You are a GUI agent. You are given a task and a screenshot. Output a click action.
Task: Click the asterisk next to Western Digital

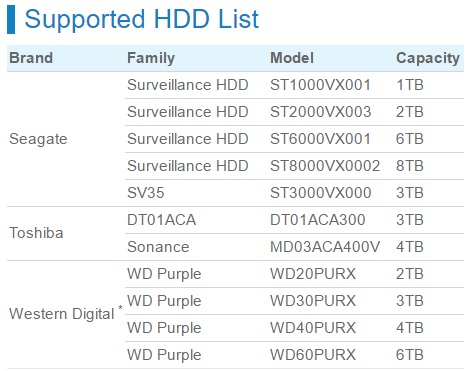[120, 308]
